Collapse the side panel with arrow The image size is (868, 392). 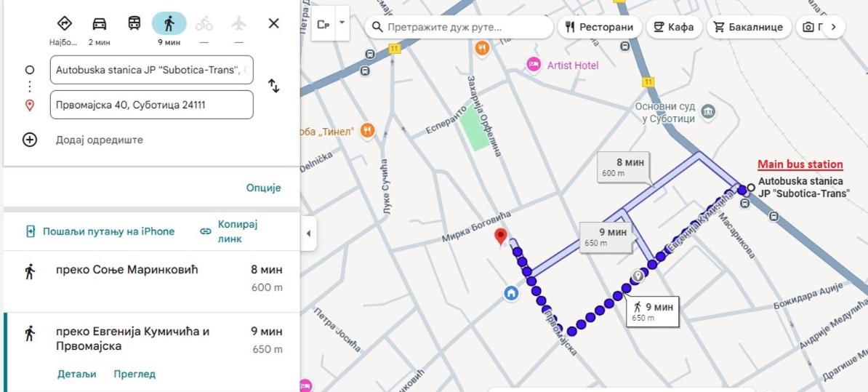[308, 233]
